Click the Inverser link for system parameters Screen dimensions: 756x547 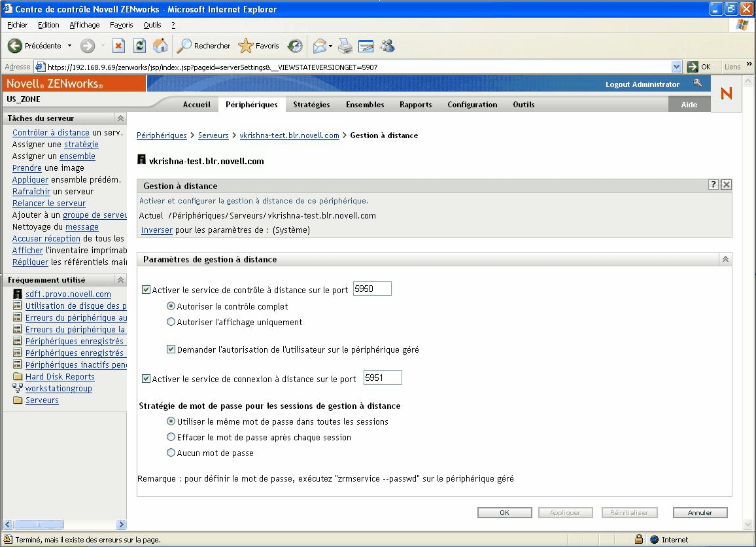point(156,230)
